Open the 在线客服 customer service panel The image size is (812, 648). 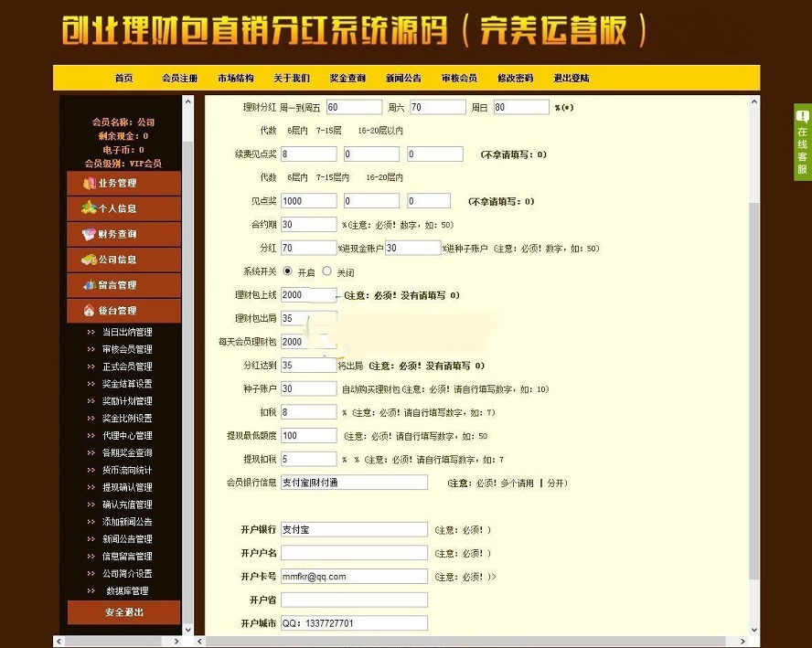pyautogui.click(x=801, y=151)
